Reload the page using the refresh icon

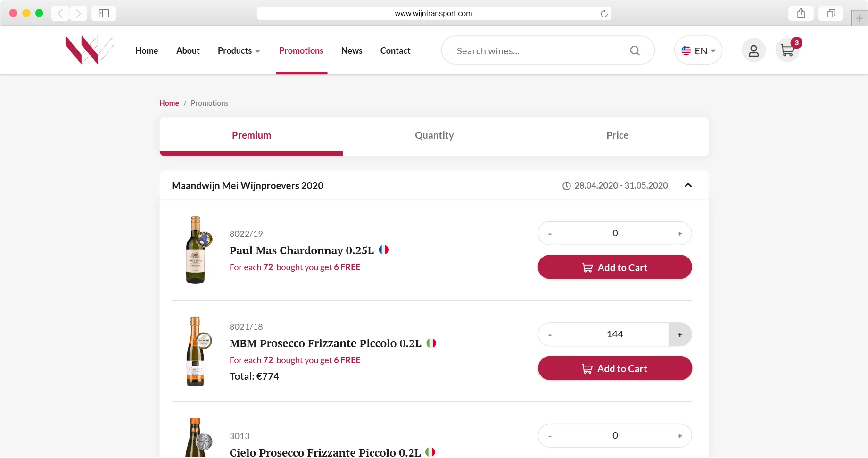[603, 14]
